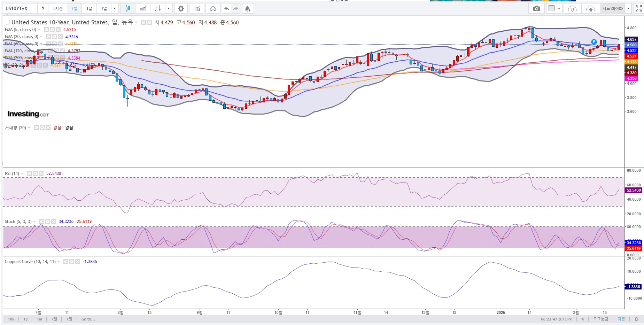
Task: Click the Go to... date button
Action: (88, 319)
